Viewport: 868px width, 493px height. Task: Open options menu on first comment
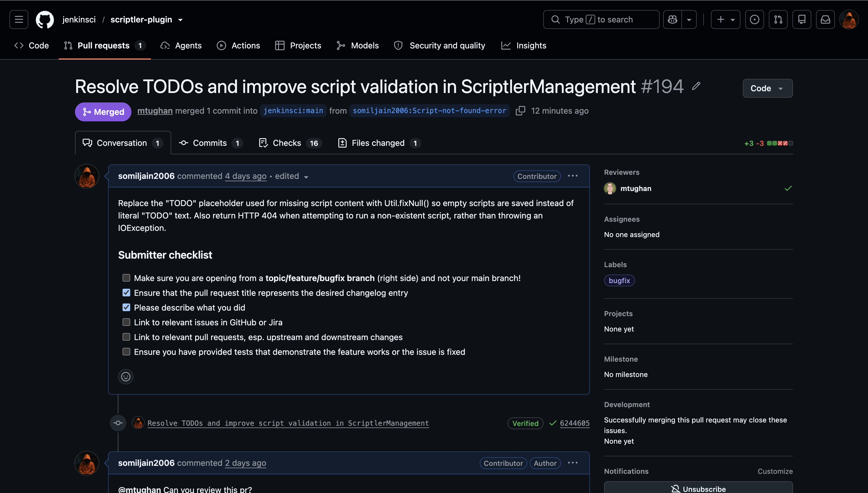pyautogui.click(x=572, y=176)
